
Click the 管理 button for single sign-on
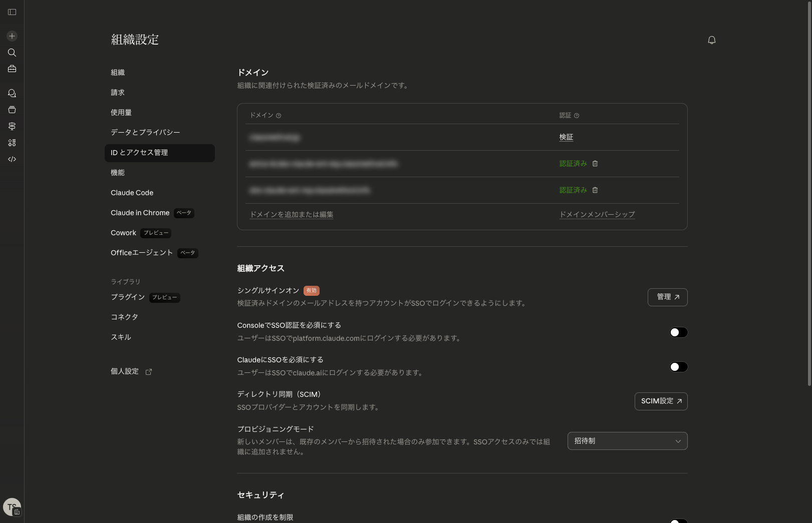tap(667, 297)
